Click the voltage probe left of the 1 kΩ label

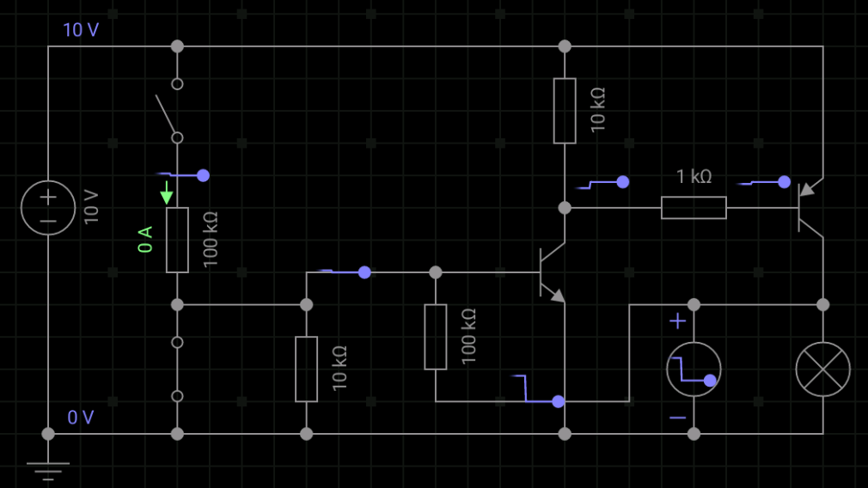point(623,182)
